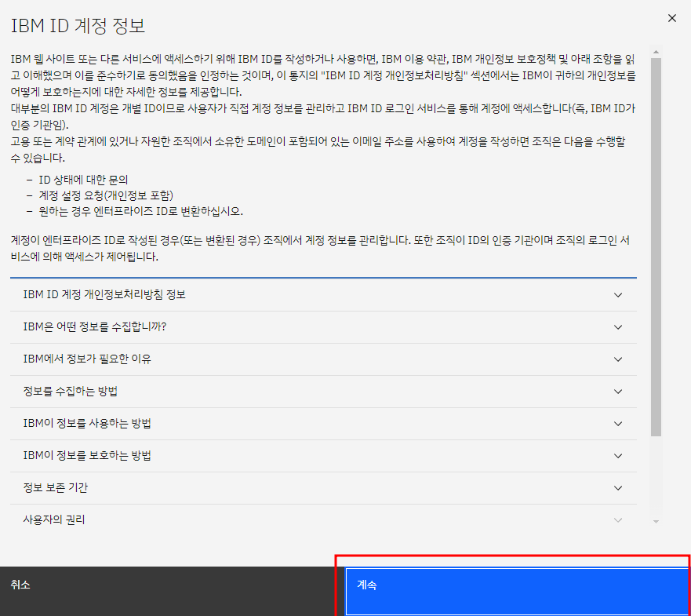691x616 pixels.
Task: Click chevron for "IBM은 어떤 정보를 수집합니까?"
Action: pyautogui.click(x=618, y=326)
